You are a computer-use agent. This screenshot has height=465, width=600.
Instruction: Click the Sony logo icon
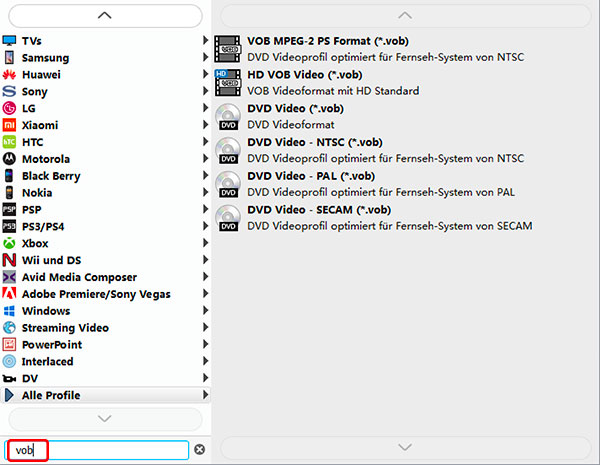9,91
